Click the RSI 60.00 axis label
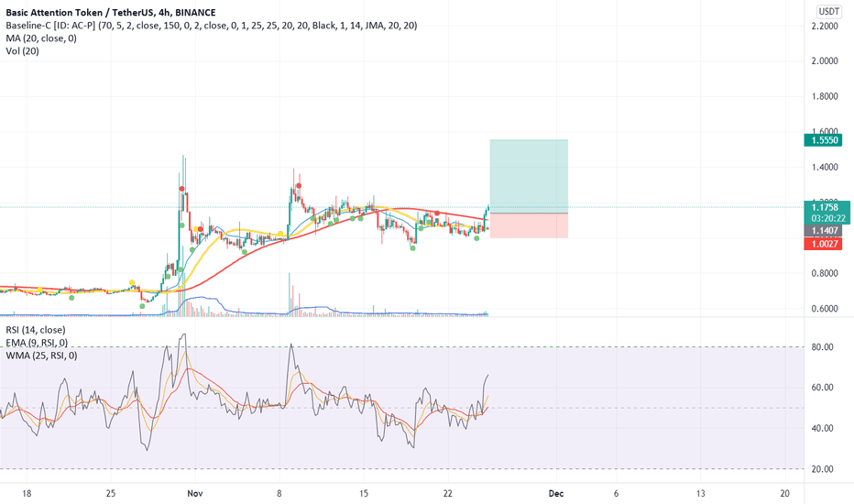The height and width of the screenshot is (504, 854). coord(823,388)
